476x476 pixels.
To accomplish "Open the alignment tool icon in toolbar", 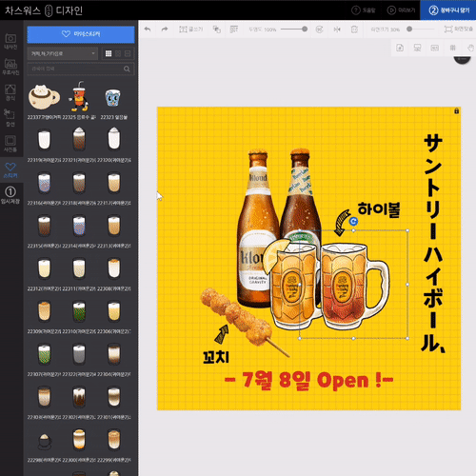I will (234, 30).
